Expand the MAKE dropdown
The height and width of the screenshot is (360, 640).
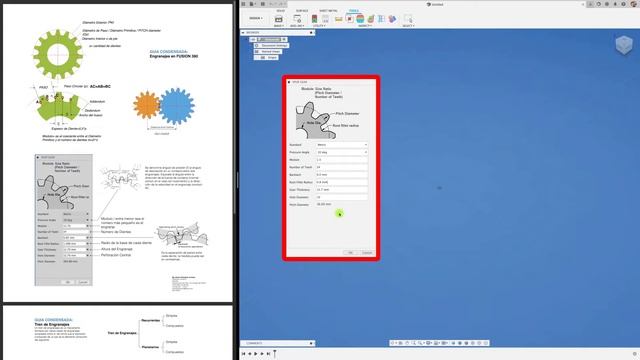(279, 26)
